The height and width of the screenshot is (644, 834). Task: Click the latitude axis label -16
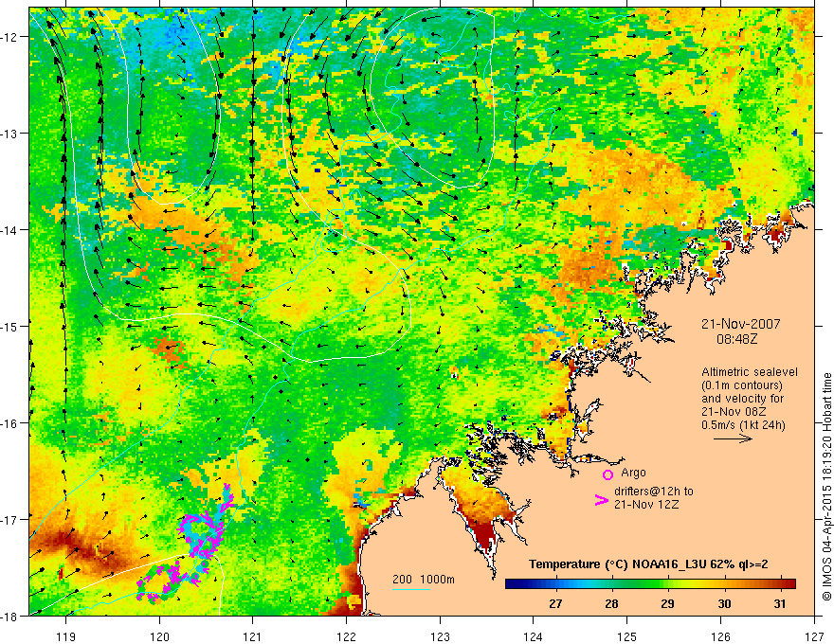point(10,423)
